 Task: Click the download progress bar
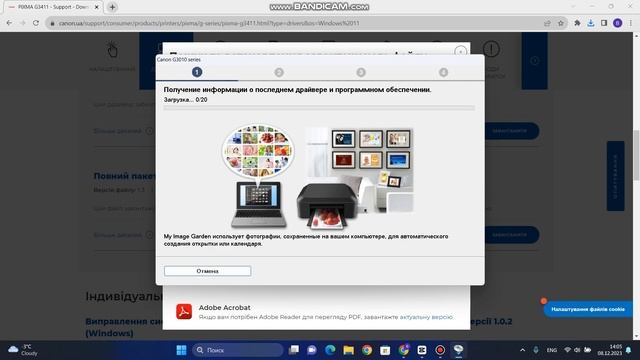pos(319,108)
